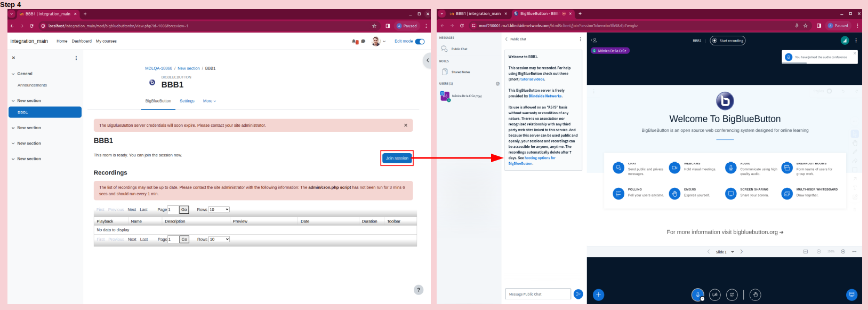The width and height of the screenshot is (868, 310).
Task: Close the audio conference joined notification
Action: pyautogui.click(x=855, y=53)
